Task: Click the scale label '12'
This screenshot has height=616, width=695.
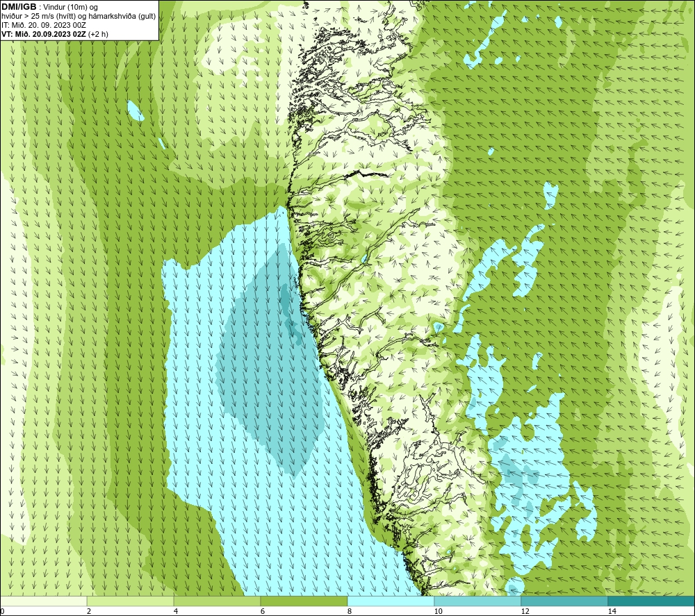Action: (x=525, y=611)
